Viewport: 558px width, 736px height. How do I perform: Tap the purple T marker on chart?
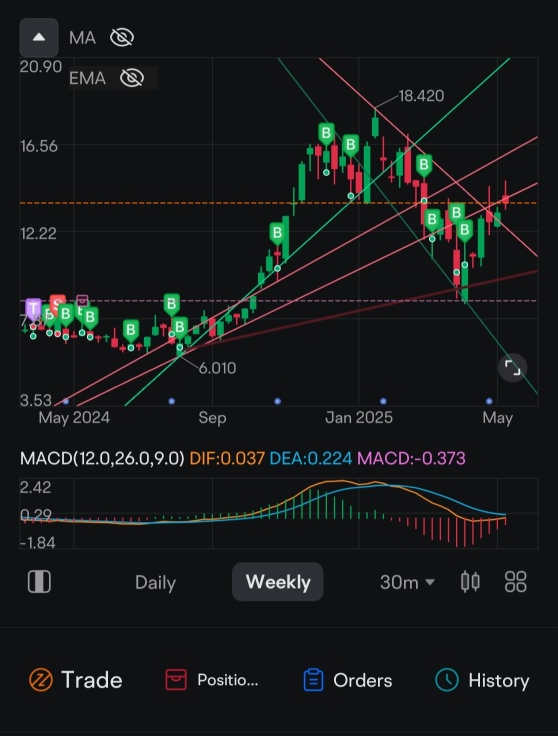click(x=33, y=309)
